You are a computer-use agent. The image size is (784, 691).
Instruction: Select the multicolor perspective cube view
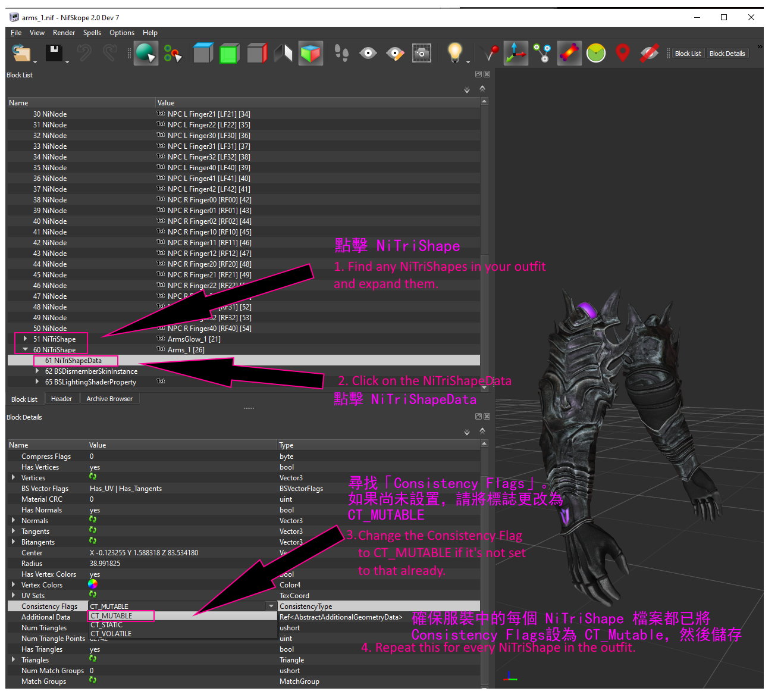[x=311, y=54]
